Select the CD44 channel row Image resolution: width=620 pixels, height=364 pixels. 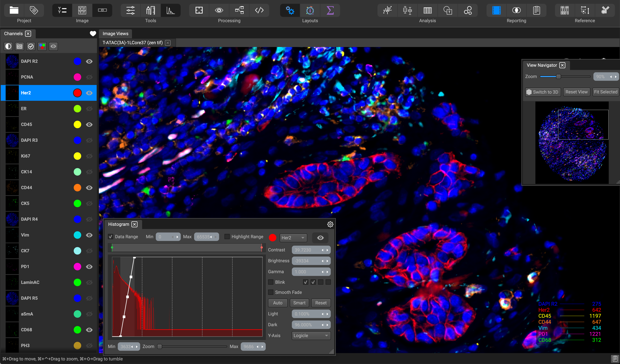(x=49, y=187)
